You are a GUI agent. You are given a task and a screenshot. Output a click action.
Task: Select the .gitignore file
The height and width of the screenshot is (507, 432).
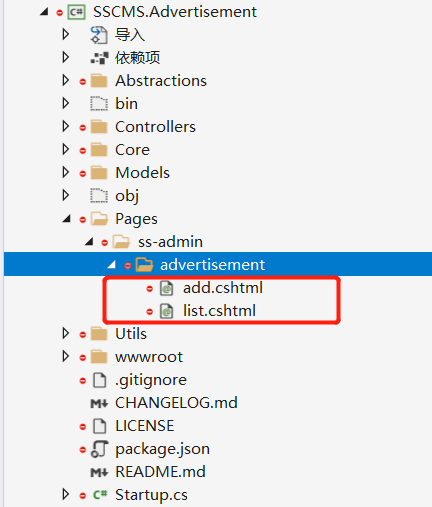coord(151,380)
